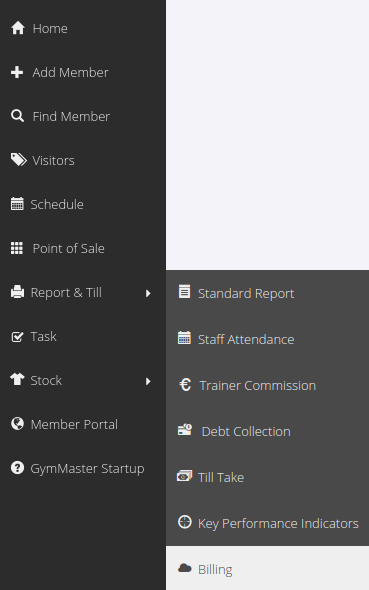Click the Trainer Commission euro icon
Screen dimensions: 369x590
pyautogui.click(x=185, y=385)
